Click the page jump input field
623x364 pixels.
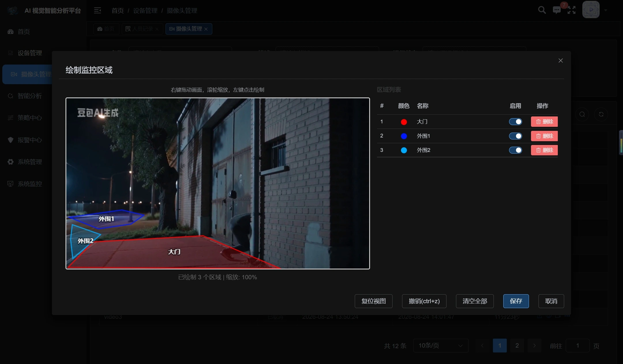[577, 346]
